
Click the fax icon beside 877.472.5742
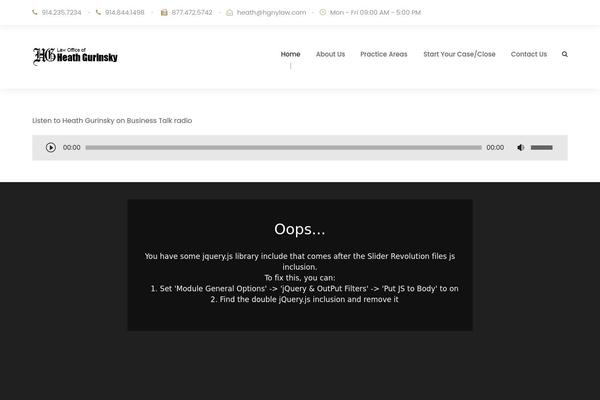[164, 12]
